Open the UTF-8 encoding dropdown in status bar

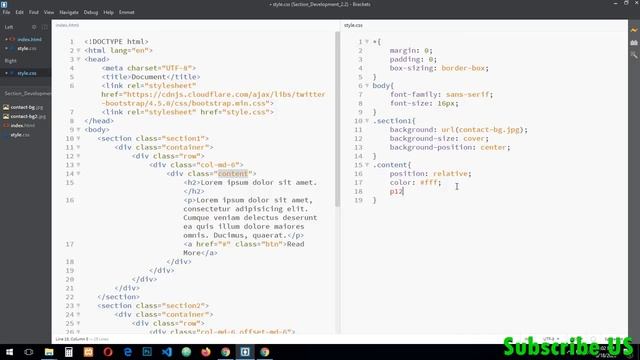(550, 339)
